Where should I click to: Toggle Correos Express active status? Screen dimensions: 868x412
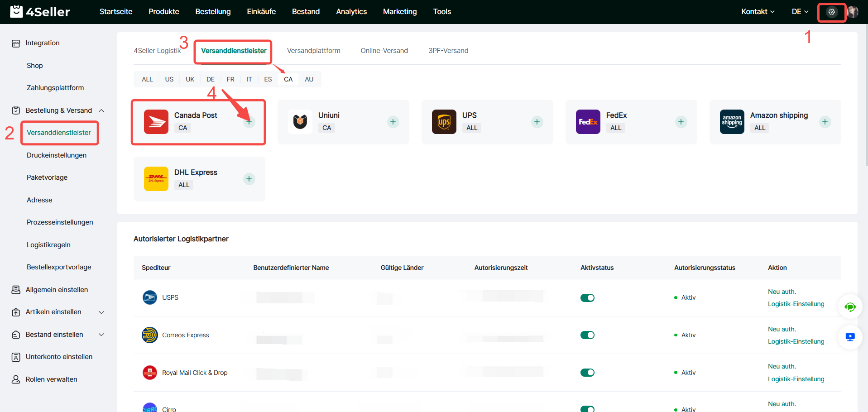coord(587,335)
